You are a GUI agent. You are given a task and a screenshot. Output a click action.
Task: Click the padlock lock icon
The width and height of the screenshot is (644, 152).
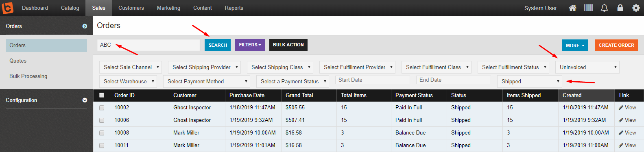pos(620,8)
